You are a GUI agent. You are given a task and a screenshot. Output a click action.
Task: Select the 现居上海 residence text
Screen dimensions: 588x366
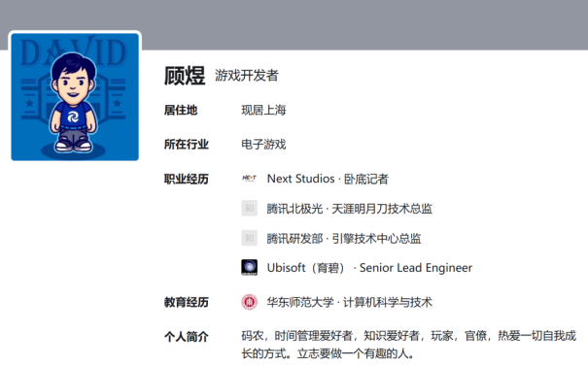click(263, 110)
